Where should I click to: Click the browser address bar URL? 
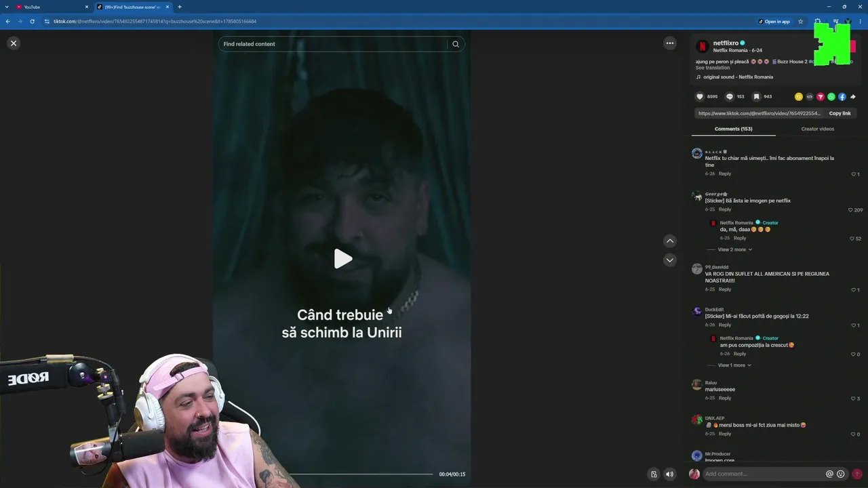[155, 21]
